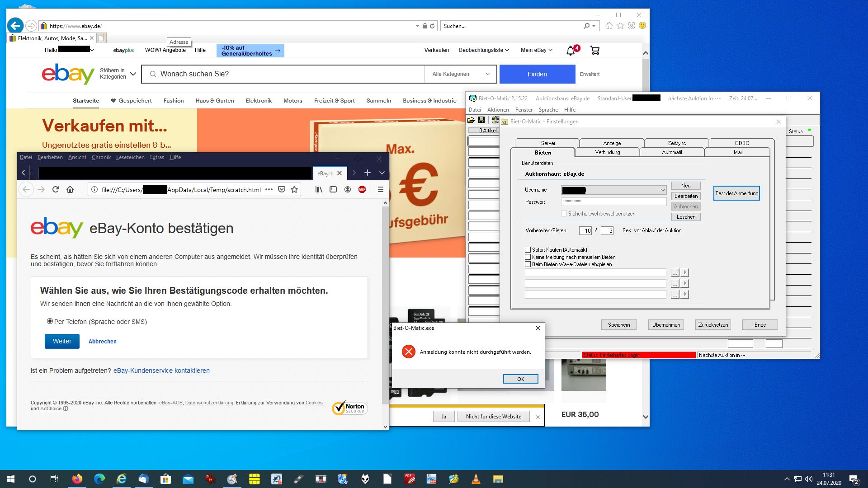Image resolution: width=868 pixels, height=488 pixels.
Task: Open Firefox from the taskbar
Action: [77, 479]
